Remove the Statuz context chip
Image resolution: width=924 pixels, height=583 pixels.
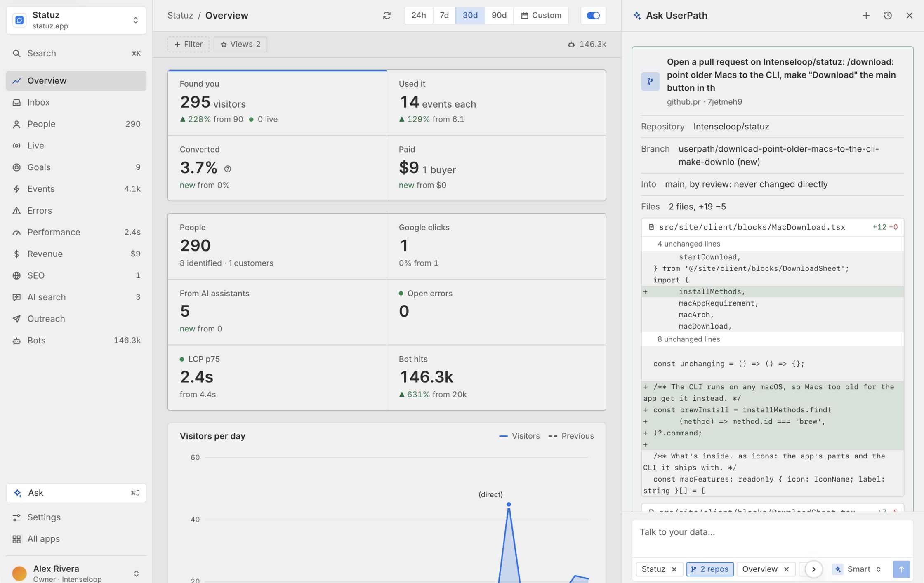point(674,569)
